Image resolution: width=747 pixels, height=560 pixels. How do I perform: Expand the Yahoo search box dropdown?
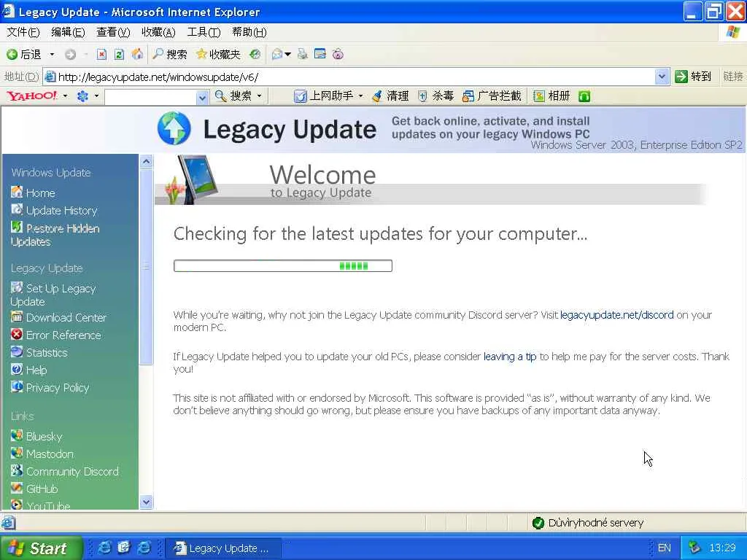tap(203, 97)
